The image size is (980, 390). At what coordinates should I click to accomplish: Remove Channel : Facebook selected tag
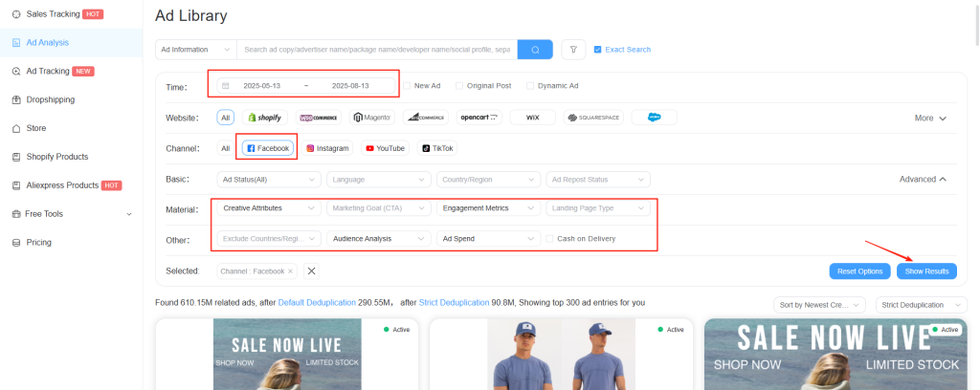click(290, 271)
